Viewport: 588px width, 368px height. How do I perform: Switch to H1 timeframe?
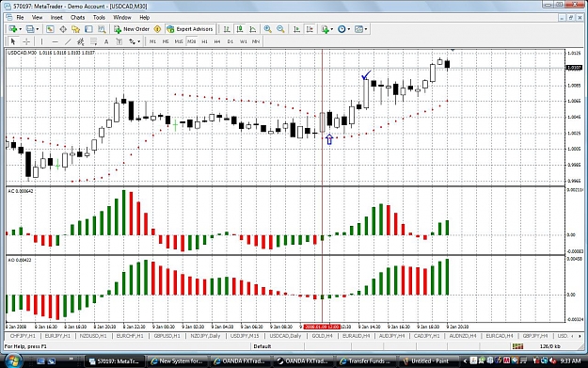pos(204,41)
